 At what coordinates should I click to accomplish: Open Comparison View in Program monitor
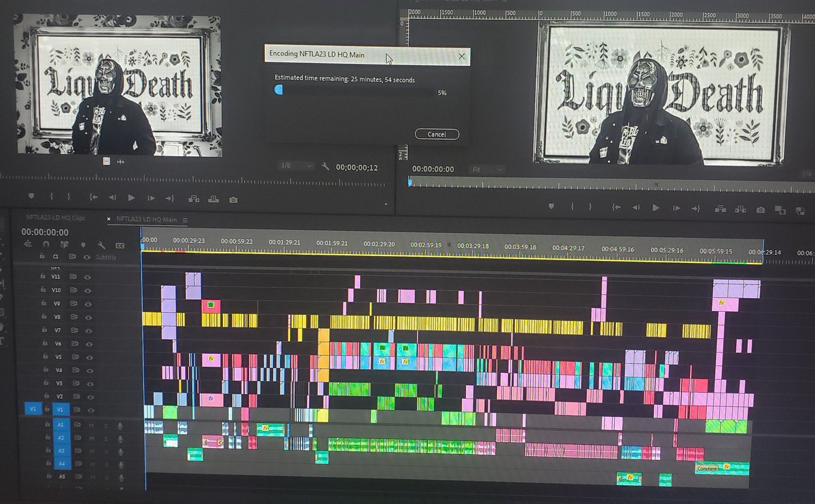780,211
